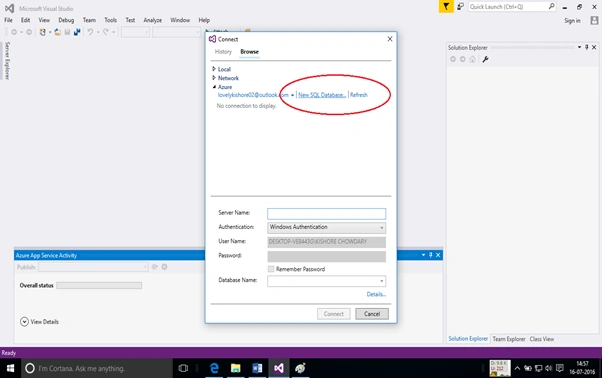602x378 pixels.
Task: Click the Visual Studio logo in title bar
Action: [10, 8]
